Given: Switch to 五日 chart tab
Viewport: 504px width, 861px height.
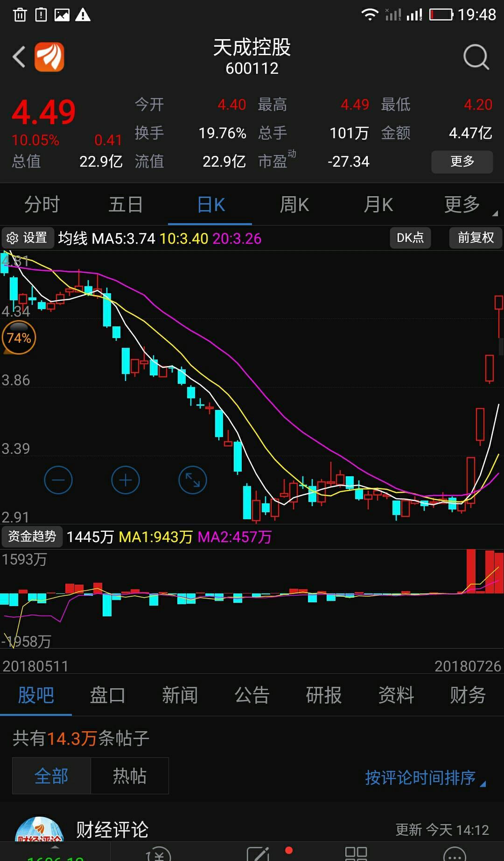Looking at the screenshot, I should coord(126,205).
